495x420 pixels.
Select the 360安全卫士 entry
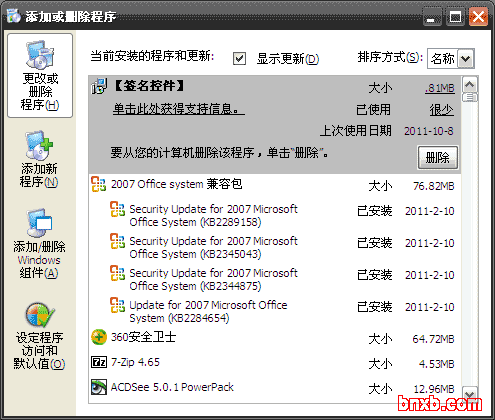(x=275, y=337)
